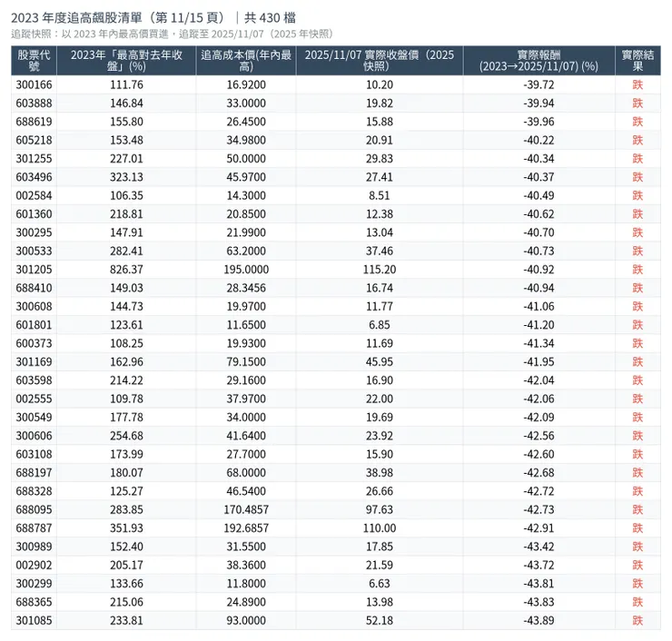This screenshot has height=641, width=672.
Task: Click the 2025/11/07 實際收盤價 column header
Action: pos(380,61)
